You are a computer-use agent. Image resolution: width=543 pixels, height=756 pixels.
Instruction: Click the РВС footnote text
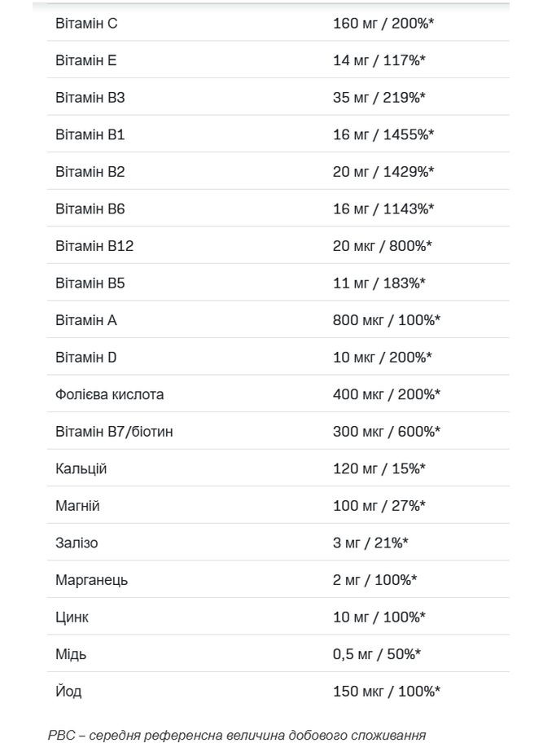pos(237,736)
